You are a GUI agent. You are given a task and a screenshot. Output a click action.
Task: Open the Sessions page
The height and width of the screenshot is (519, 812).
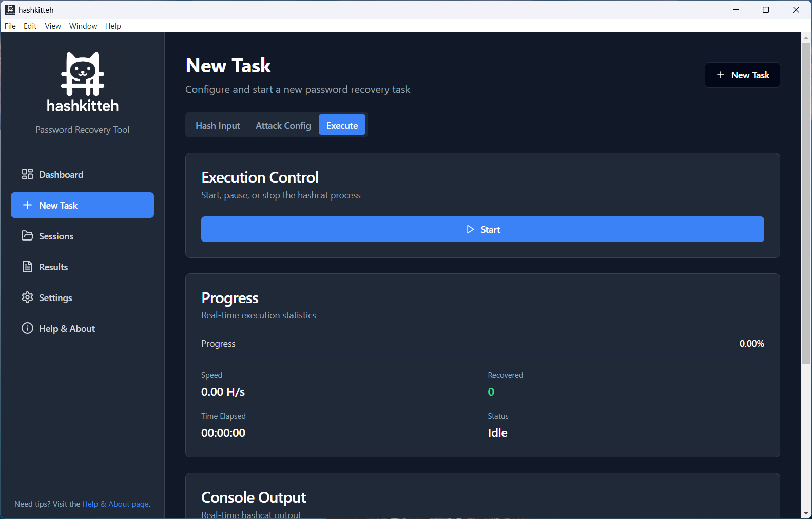[x=82, y=236]
